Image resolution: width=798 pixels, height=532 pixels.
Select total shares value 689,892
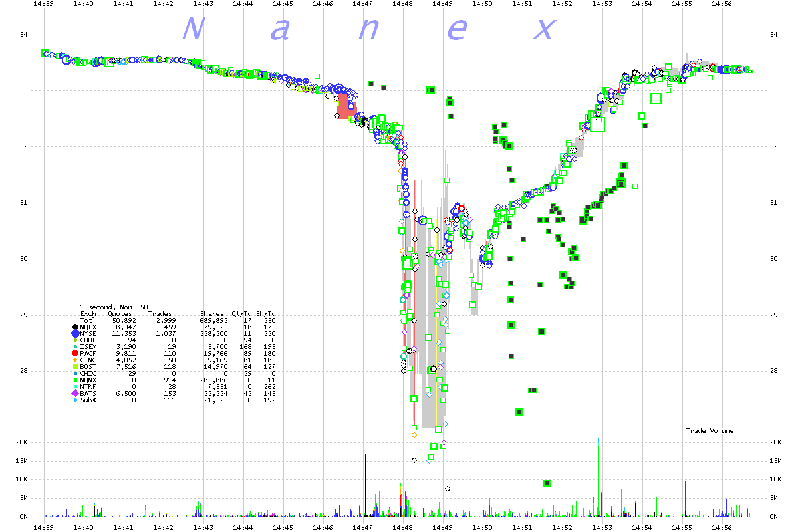point(214,320)
